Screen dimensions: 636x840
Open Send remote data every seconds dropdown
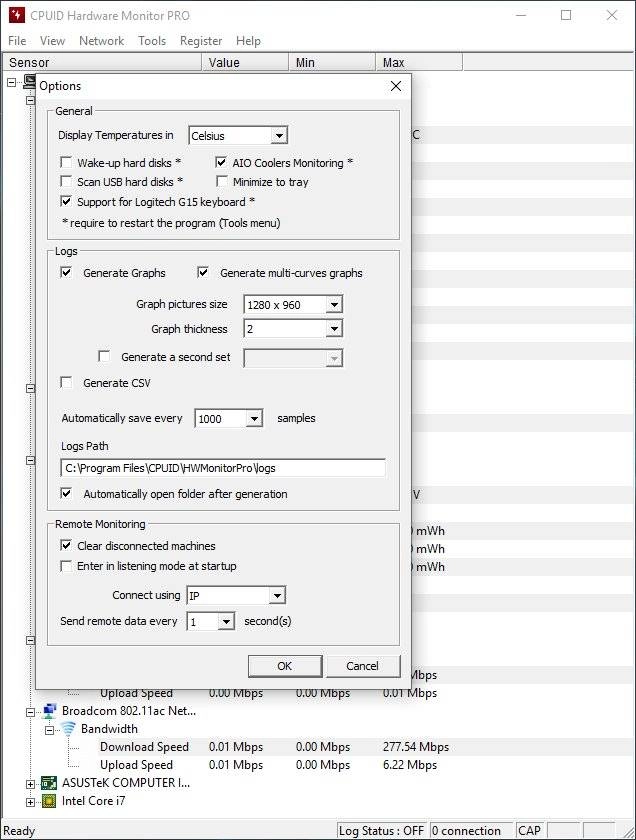[x=227, y=621]
